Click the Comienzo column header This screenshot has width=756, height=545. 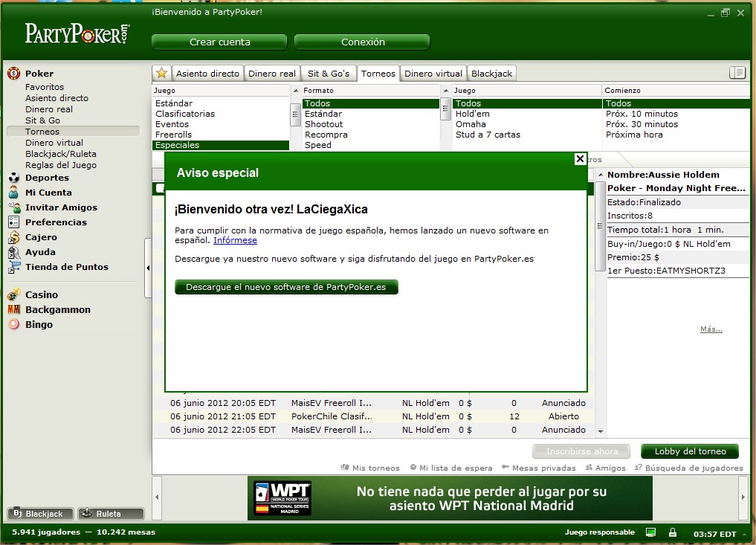click(676, 90)
